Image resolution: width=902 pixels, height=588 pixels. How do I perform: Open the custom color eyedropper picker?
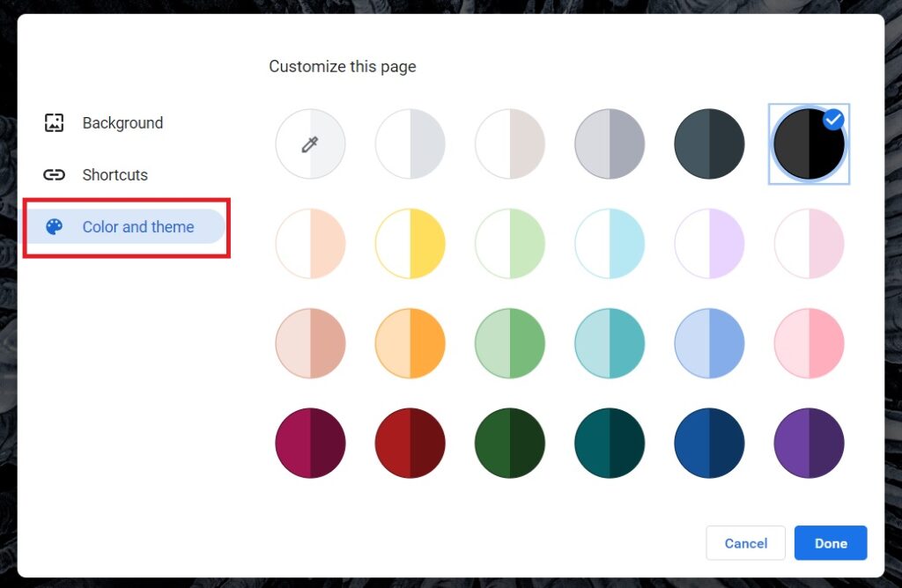click(x=310, y=143)
